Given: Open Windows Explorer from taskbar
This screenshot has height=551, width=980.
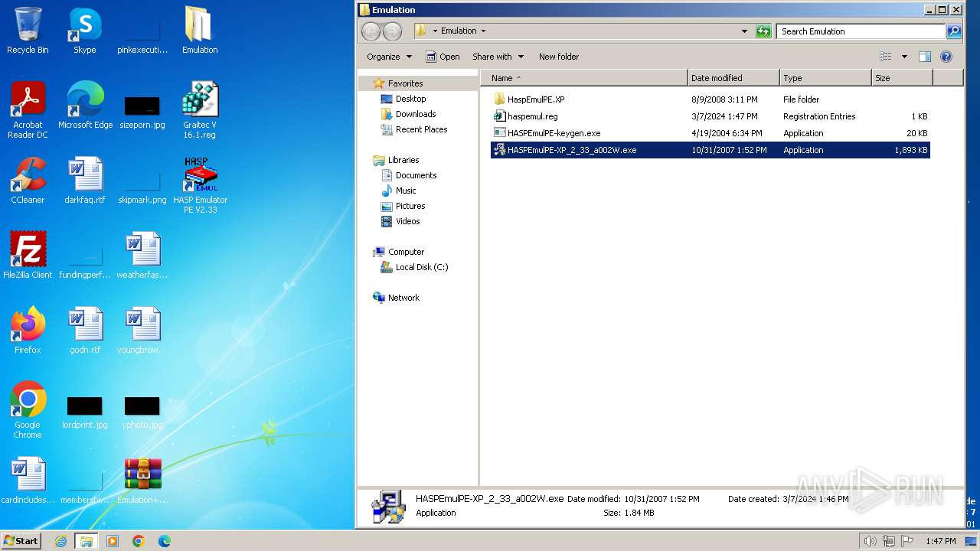Looking at the screenshot, I should (86, 541).
